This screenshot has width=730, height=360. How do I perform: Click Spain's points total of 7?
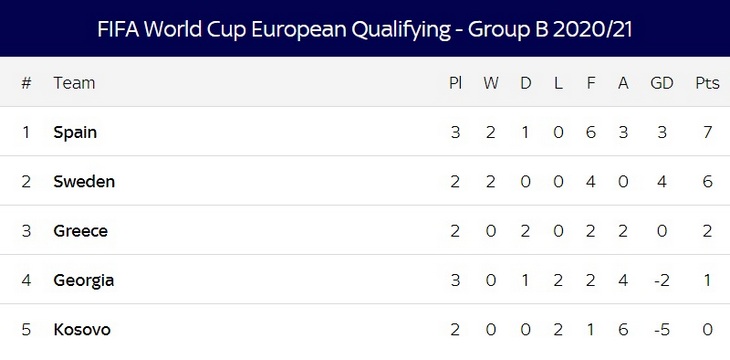pos(708,132)
